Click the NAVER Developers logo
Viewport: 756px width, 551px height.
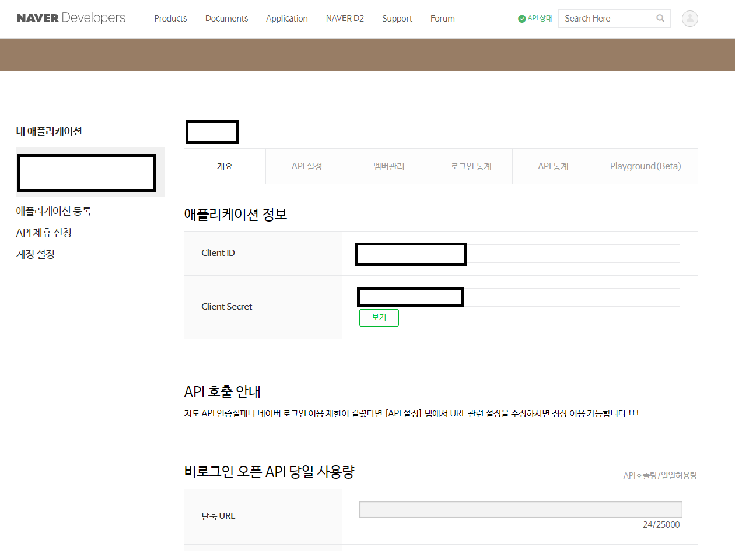point(71,18)
